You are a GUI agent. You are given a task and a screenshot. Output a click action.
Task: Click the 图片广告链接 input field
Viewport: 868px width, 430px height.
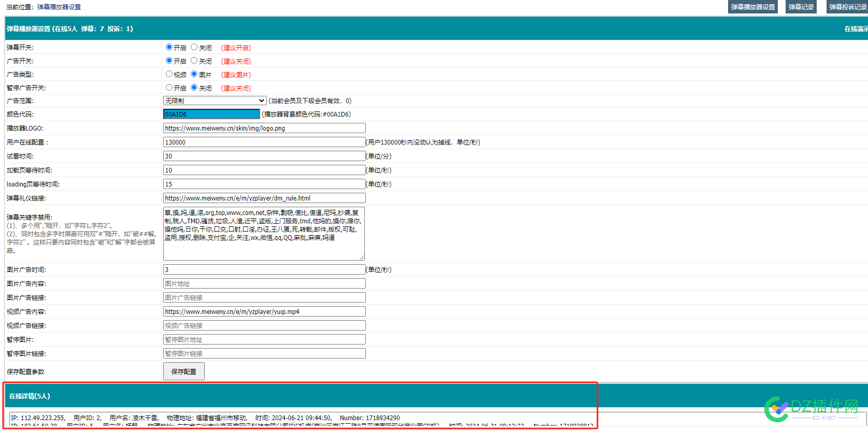pyautogui.click(x=264, y=297)
